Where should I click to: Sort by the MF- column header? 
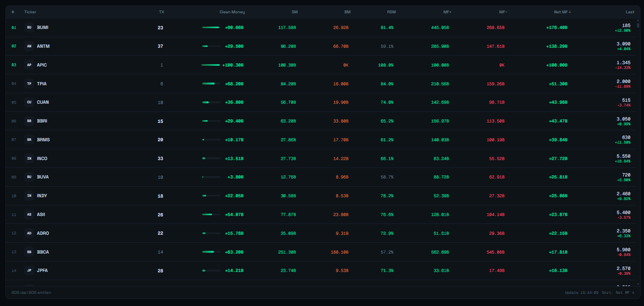pyautogui.click(x=503, y=12)
